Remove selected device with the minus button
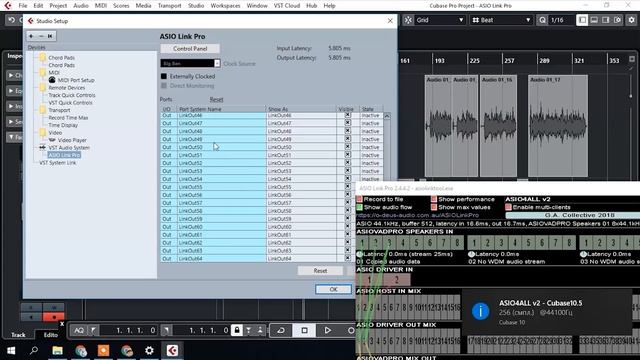The height and width of the screenshot is (360, 640). click(x=41, y=36)
